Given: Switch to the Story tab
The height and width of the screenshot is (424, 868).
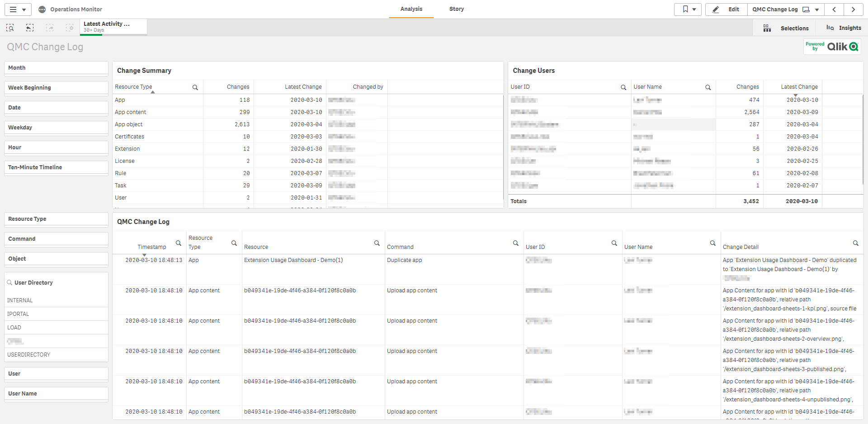Looking at the screenshot, I should click(x=456, y=9).
